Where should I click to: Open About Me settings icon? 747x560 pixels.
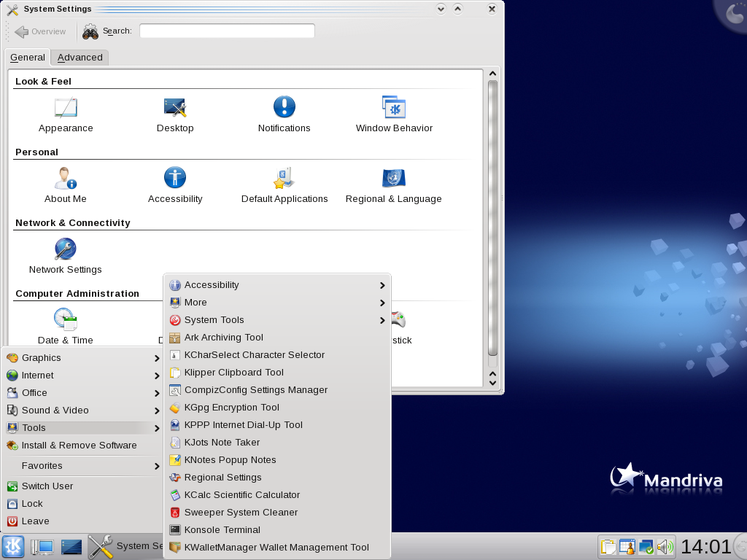[x=65, y=178]
